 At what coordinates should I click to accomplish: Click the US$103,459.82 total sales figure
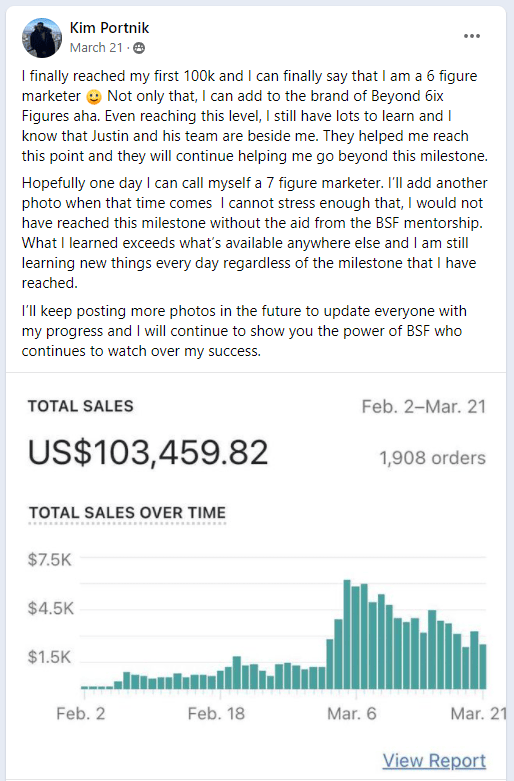[148, 452]
